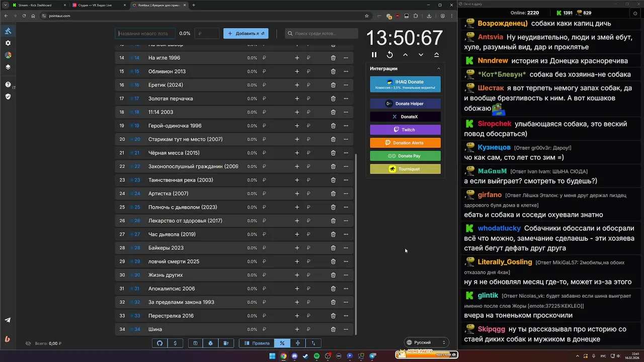
Task: Open GitHub link in bottom toolbar
Action: [x=160, y=343]
